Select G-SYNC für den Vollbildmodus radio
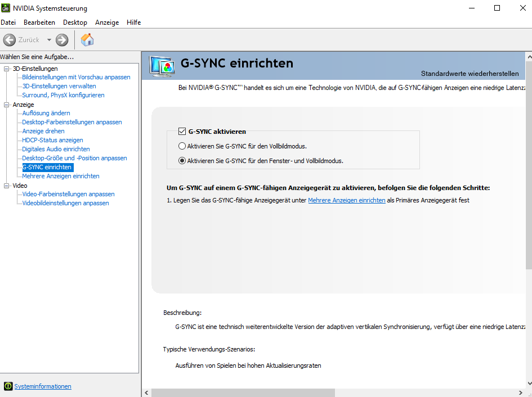The image size is (532, 397). (182, 146)
